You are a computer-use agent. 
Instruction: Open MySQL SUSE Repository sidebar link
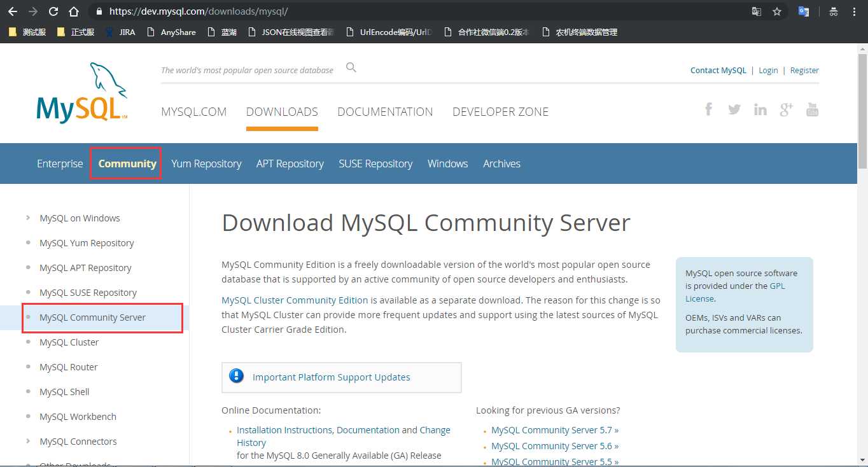pyautogui.click(x=88, y=292)
